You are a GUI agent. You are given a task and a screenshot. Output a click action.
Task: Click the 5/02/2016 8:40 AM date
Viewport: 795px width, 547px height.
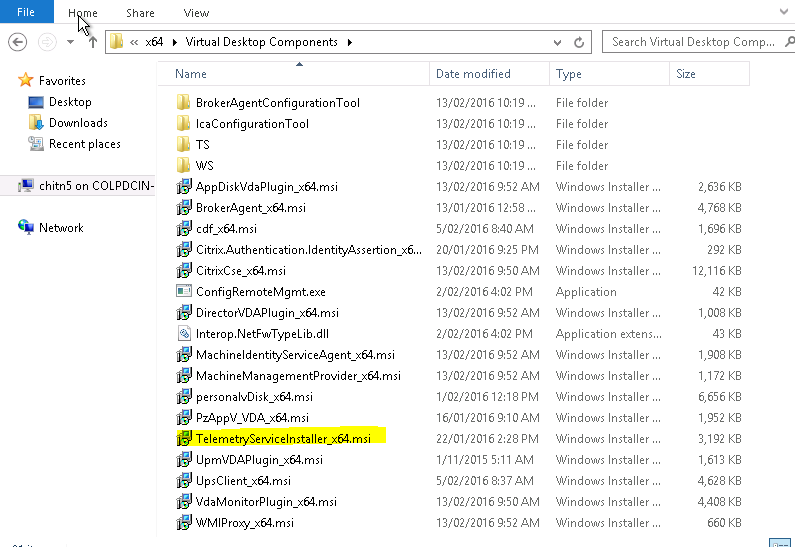pyautogui.click(x=485, y=229)
